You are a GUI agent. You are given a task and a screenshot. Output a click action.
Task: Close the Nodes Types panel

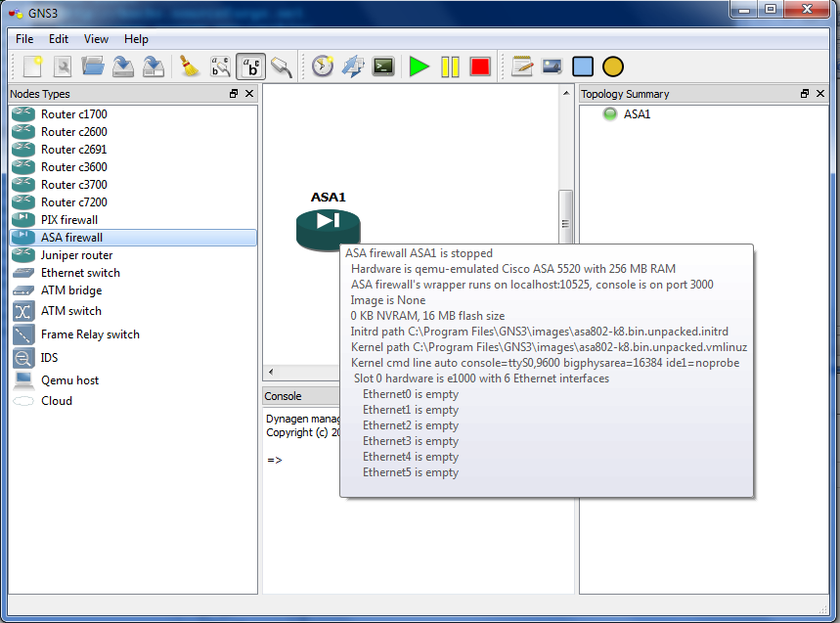(249, 94)
